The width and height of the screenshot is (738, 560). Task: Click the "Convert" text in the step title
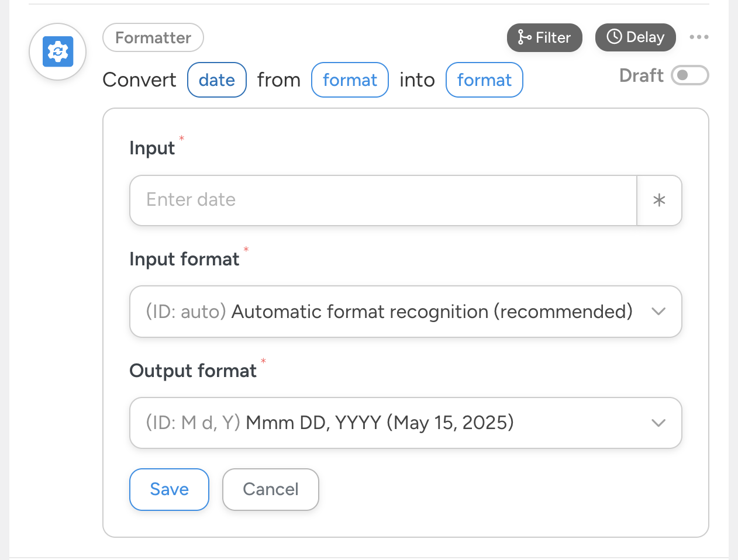139,80
